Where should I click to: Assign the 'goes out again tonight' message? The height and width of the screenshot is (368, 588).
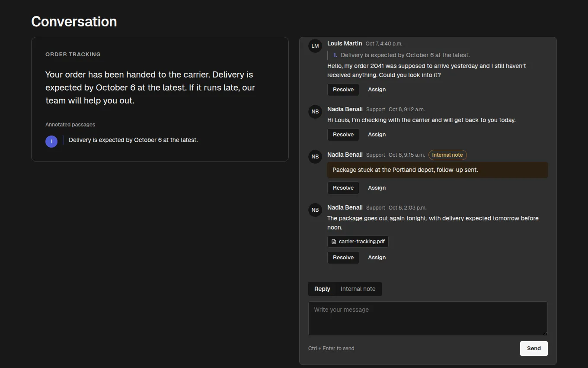click(x=377, y=258)
